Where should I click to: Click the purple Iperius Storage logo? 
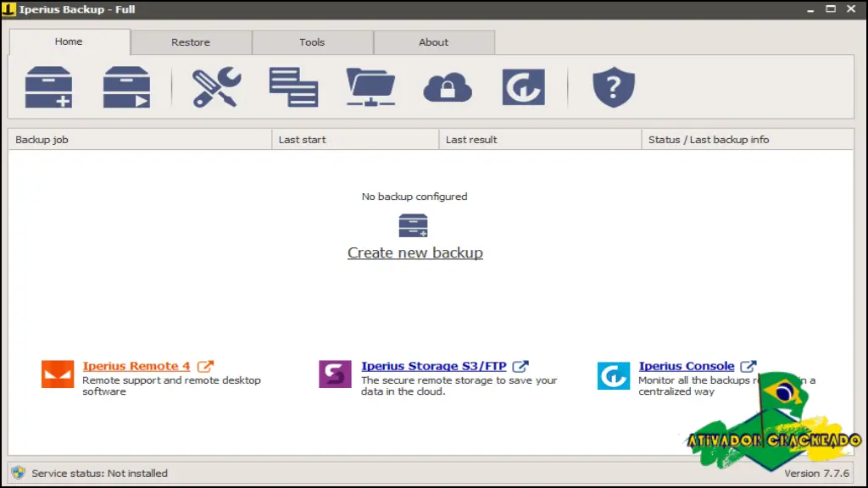pyautogui.click(x=335, y=374)
